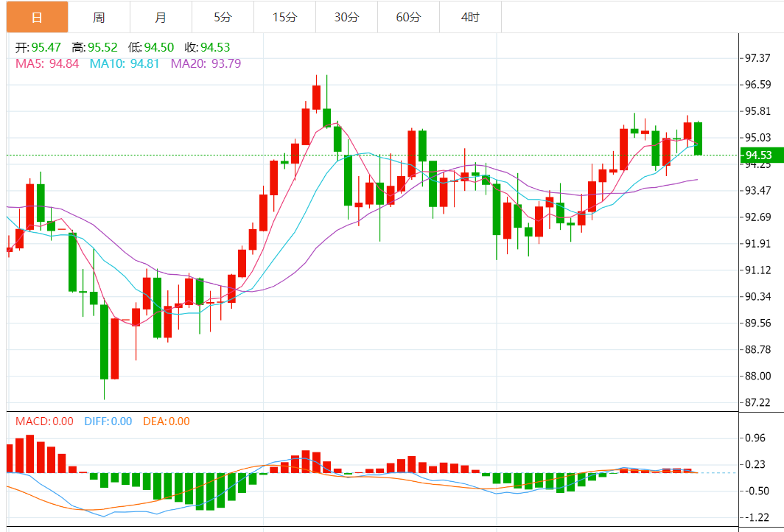Click the 93.47 price axis label
Viewport: 784px width, 532px height.
[x=757, y=191]
